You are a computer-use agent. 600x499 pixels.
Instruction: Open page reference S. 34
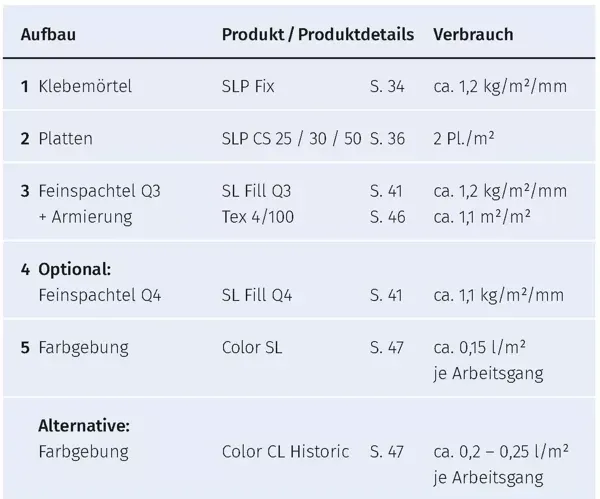[x=387, y=86]
